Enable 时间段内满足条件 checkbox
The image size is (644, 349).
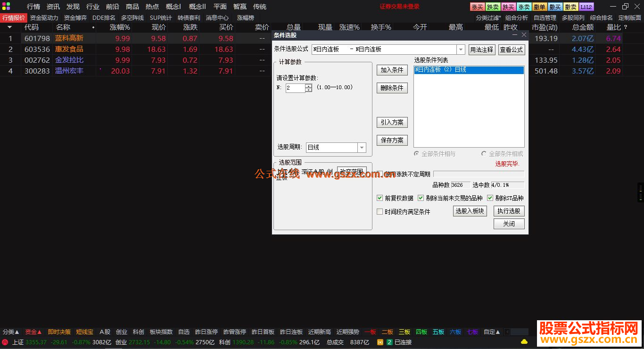point(380,212)
